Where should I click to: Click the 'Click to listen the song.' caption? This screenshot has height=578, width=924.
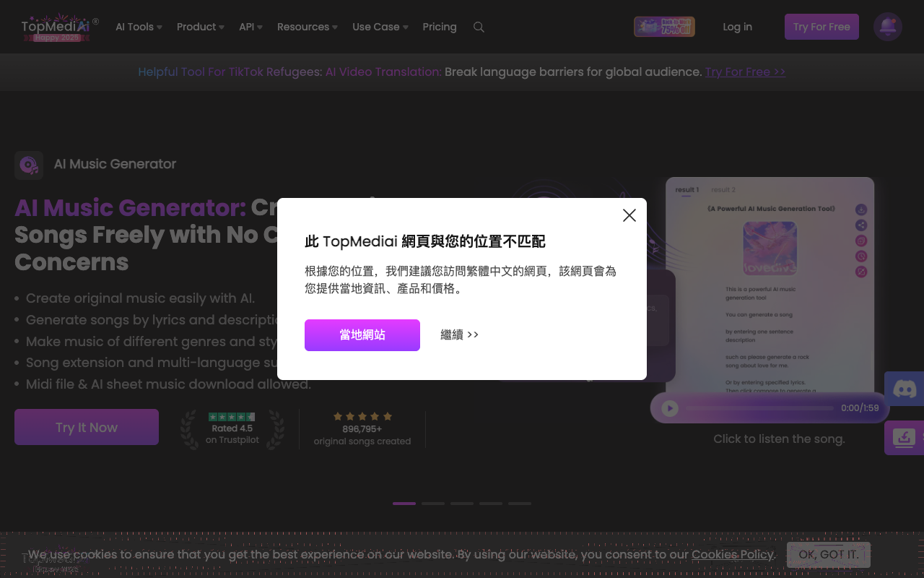coord(779,439)
